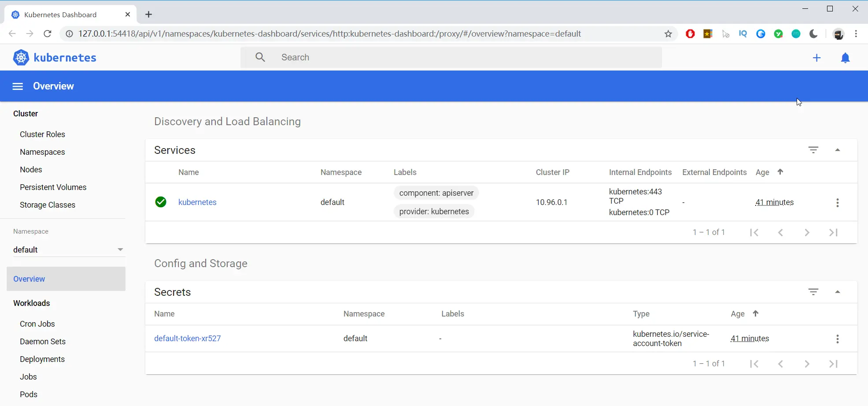Click the Kubernetes logo
This screenshot has height=406, width=868.
21,57
